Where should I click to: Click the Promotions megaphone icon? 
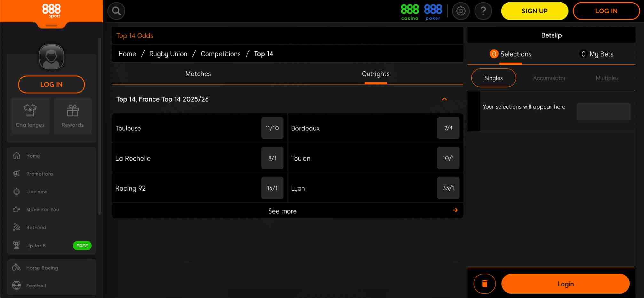click(x=17, y=174)
